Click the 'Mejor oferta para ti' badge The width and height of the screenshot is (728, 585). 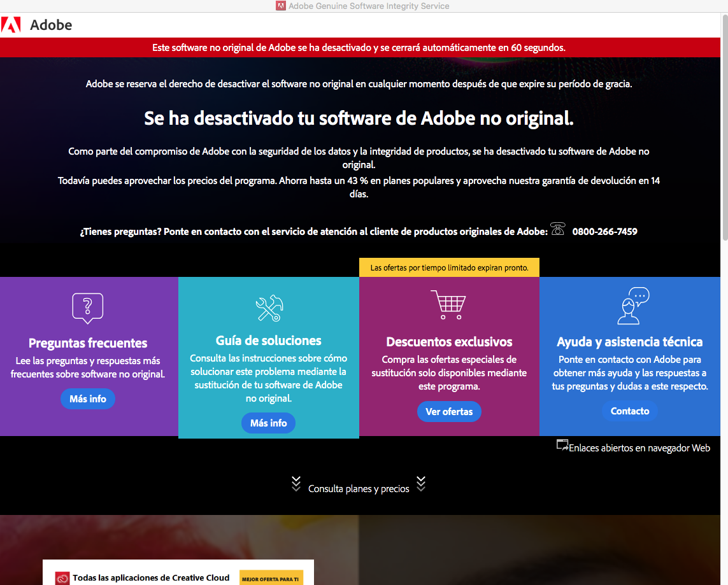pyautogui.click(x=271, y=579)
